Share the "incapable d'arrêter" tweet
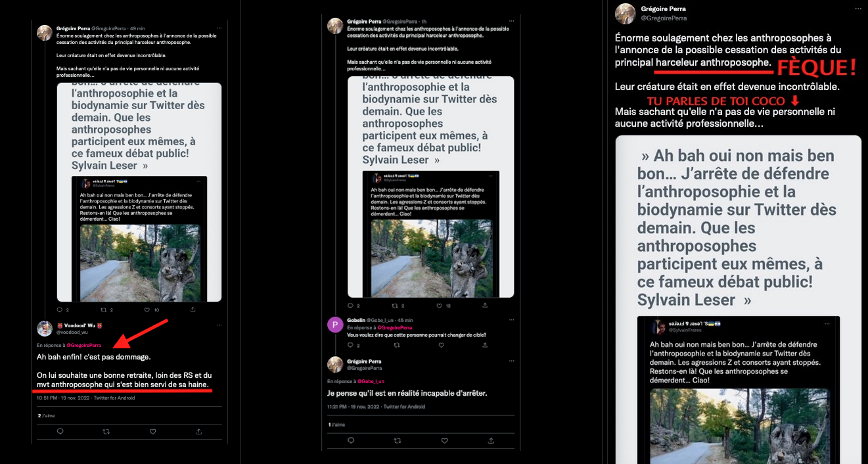The width and height of the screenshot is (868, 464). 491,440
